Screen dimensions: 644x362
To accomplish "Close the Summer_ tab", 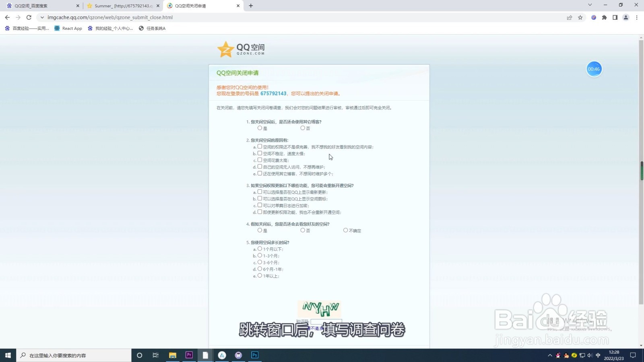I will pos(158,6).
